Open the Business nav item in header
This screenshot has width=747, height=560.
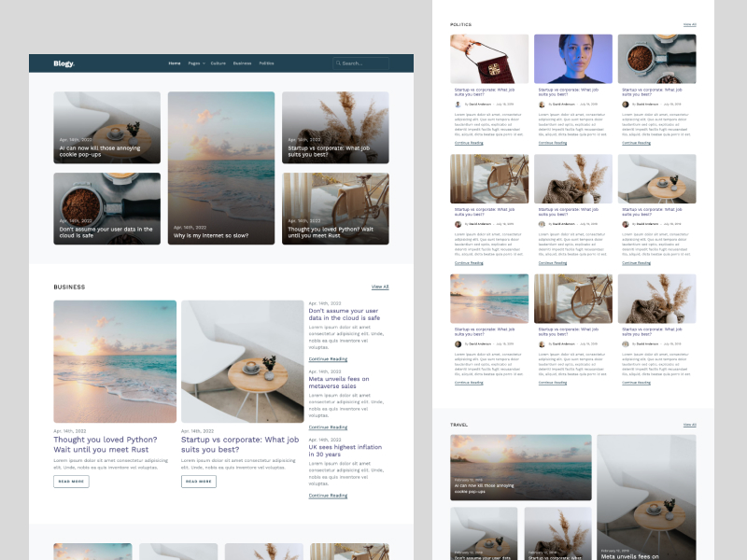[242, 63]
